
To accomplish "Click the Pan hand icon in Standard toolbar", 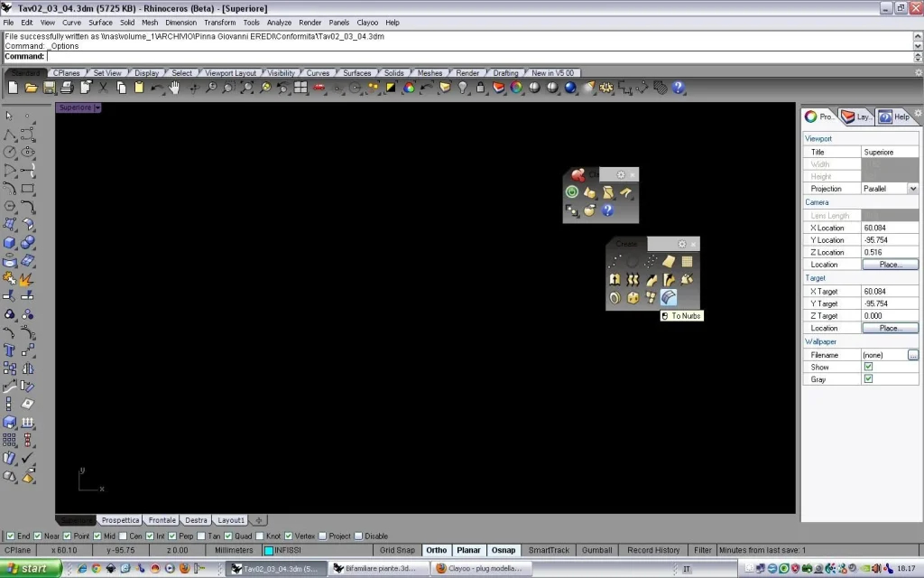I will pos(174,88).
